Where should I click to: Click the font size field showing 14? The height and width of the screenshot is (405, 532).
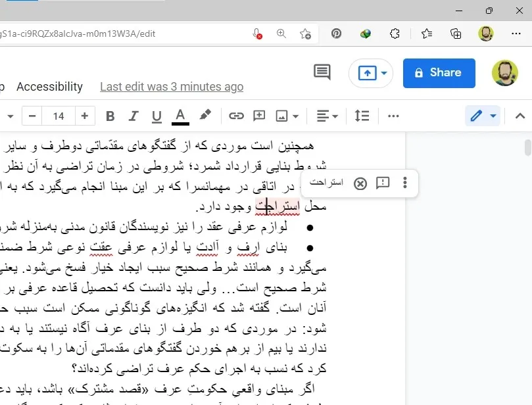click(x=59, y=116)
